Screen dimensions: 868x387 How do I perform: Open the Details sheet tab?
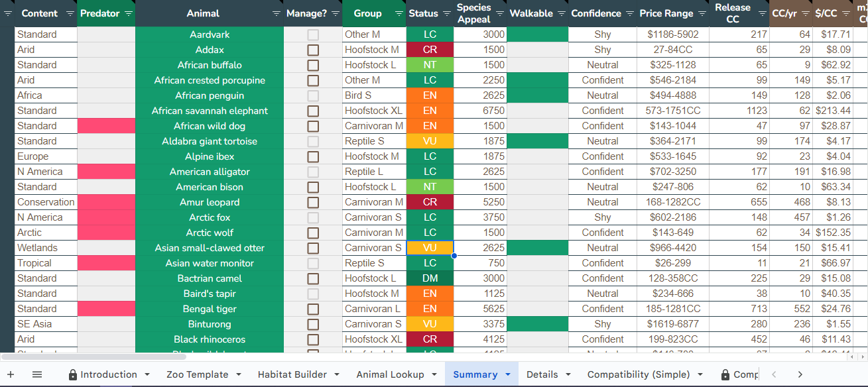542,374
